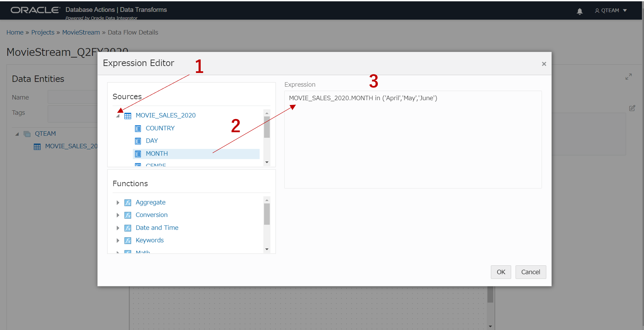
Task: Close the Expression Editor dialog
Action: (x=544, y=64)
